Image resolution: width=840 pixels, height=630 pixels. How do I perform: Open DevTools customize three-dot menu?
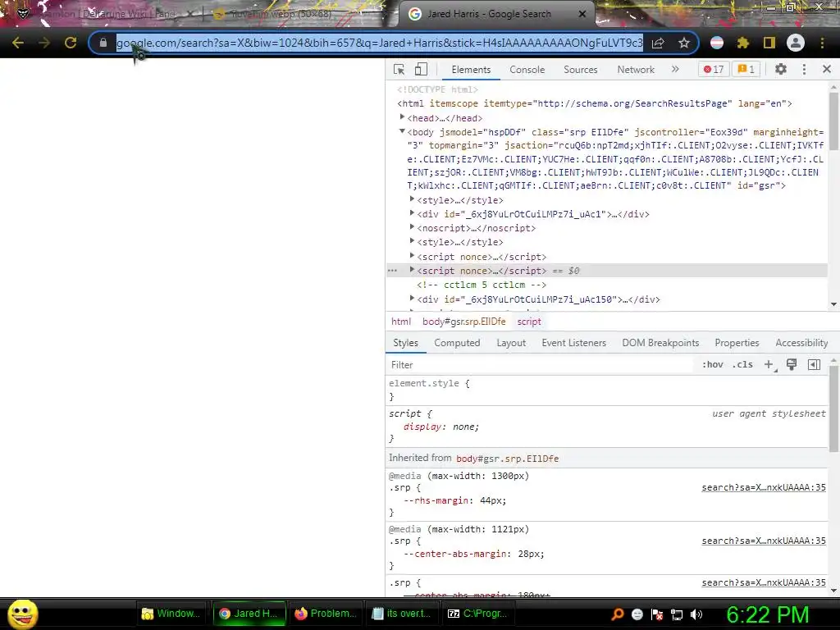point(804,69)
